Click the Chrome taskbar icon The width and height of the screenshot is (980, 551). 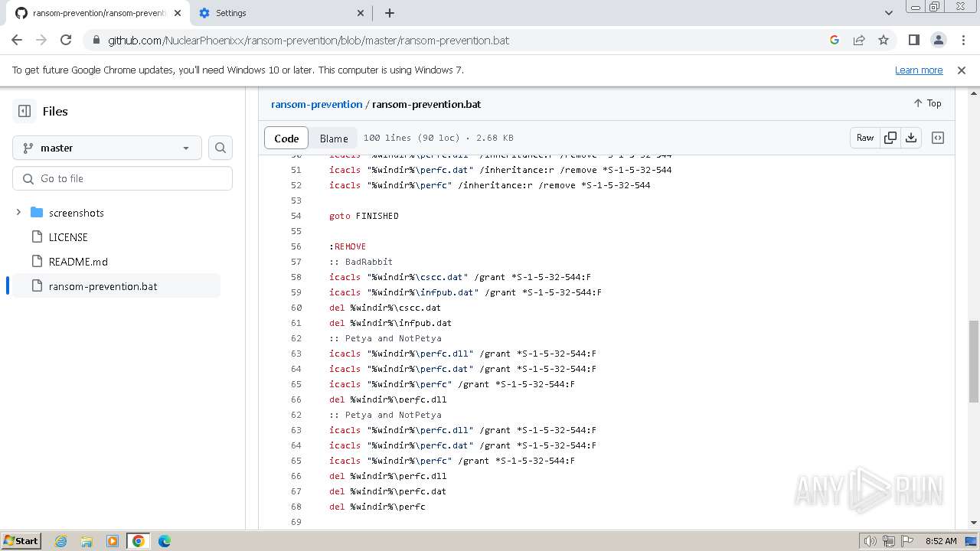point(139,541)
